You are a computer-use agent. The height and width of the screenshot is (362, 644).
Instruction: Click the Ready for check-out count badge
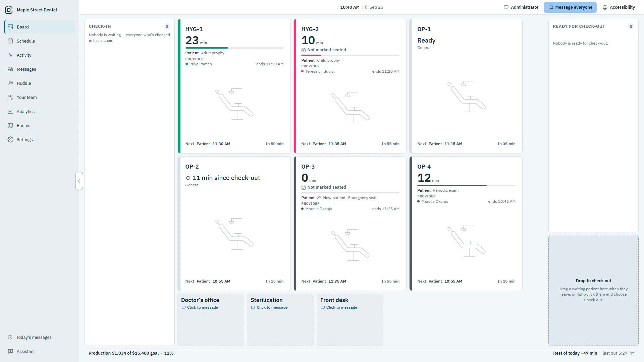pos(631,26)
